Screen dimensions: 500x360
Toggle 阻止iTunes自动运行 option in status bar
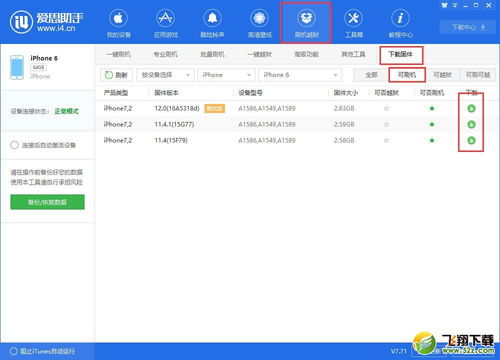(x=14, y=351)
